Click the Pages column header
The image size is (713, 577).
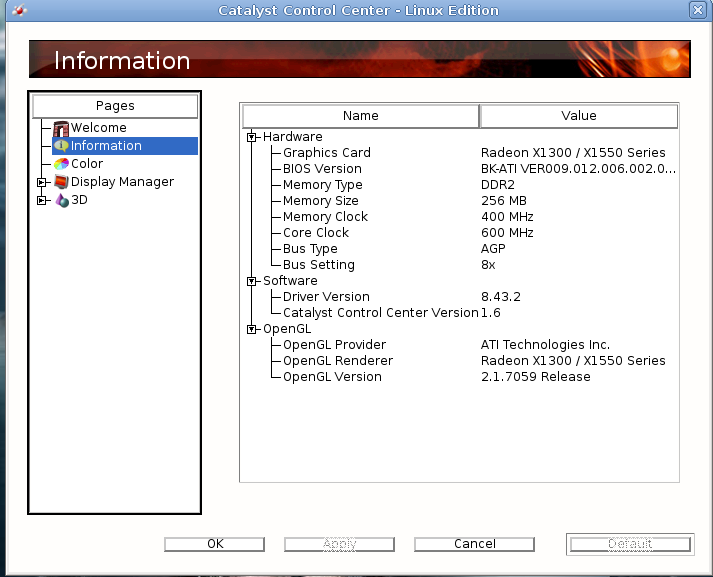(x=115, y=106)
